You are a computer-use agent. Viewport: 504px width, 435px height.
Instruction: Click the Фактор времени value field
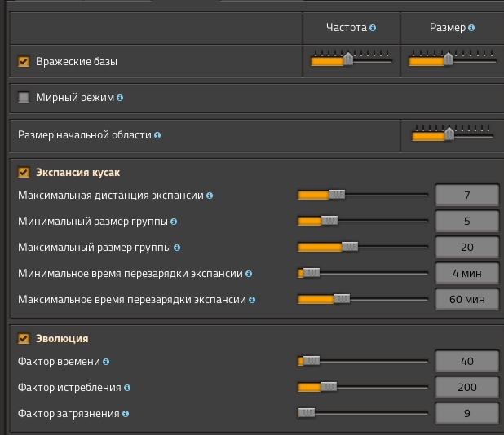point(466,362)
